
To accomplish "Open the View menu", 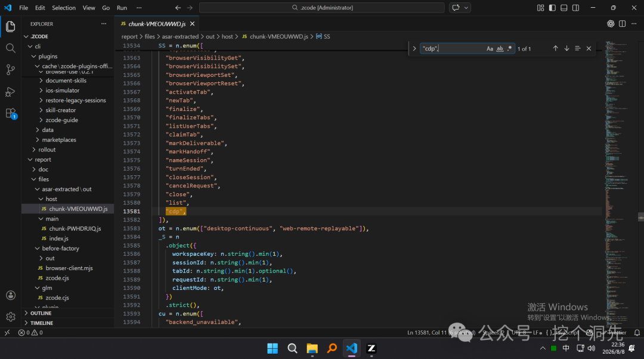I will tap(89, 8).
